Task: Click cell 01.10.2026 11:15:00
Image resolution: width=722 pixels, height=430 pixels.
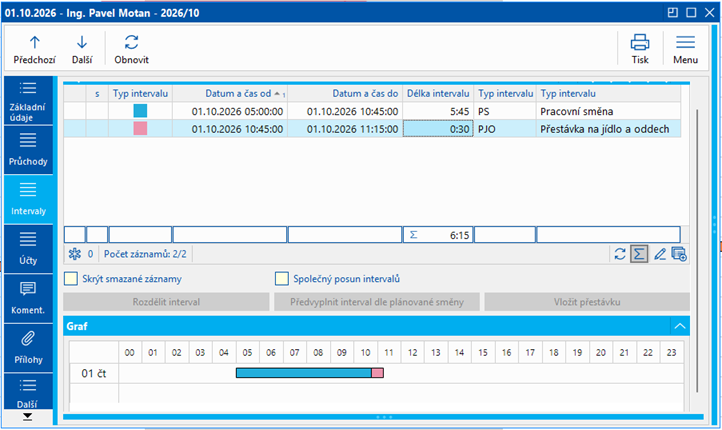Action: click(x=345, y=129)
